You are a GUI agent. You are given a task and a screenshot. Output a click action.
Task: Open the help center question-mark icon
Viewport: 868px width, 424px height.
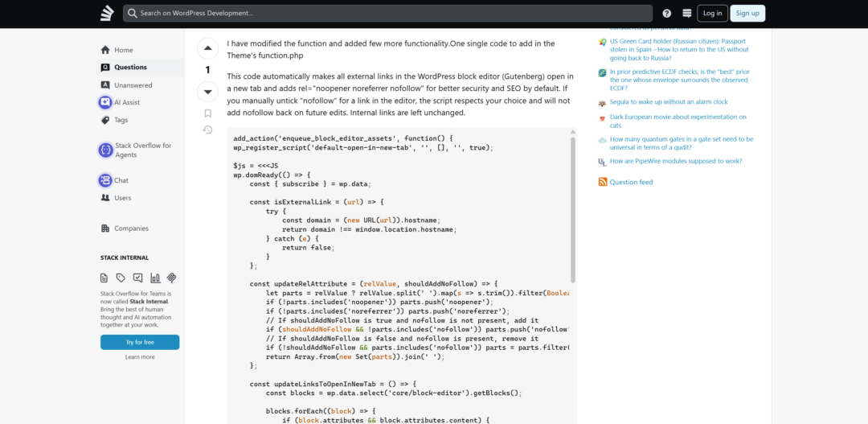click(667, 14)
